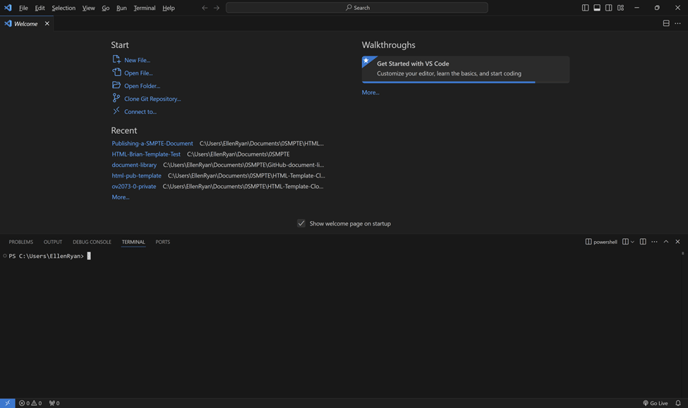The width and height of the screenshot is (688, 408).
Task: Click the Clone Git Repository icon
Action: coord(116,99)
